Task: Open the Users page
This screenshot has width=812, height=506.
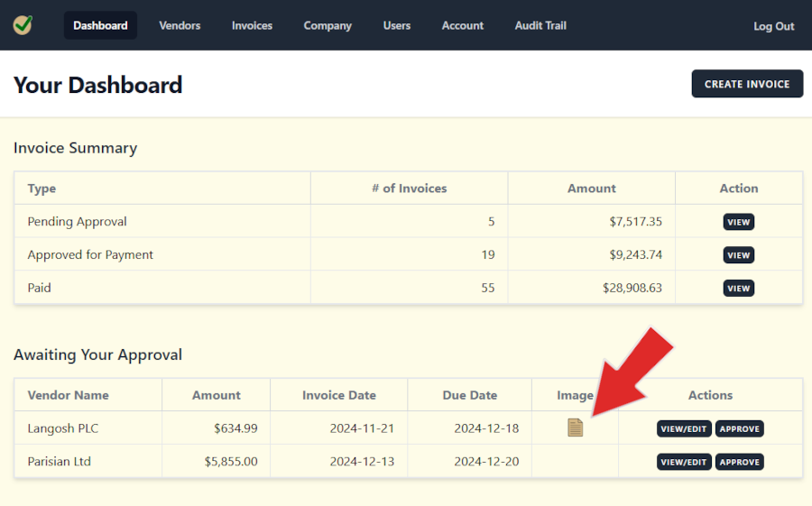Action: point(397,25)
